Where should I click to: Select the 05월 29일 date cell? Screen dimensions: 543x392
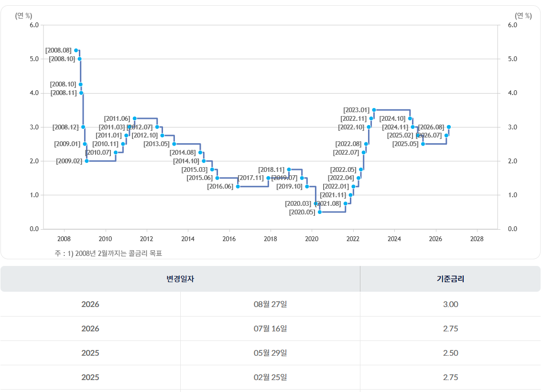(x=270, y=353)
